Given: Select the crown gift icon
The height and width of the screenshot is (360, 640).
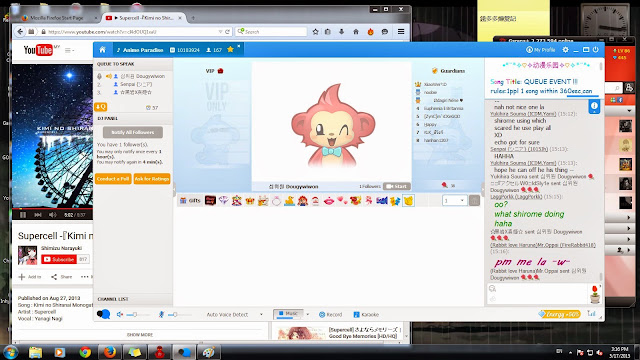Looking at the screenshot, I should pos(250,200).
